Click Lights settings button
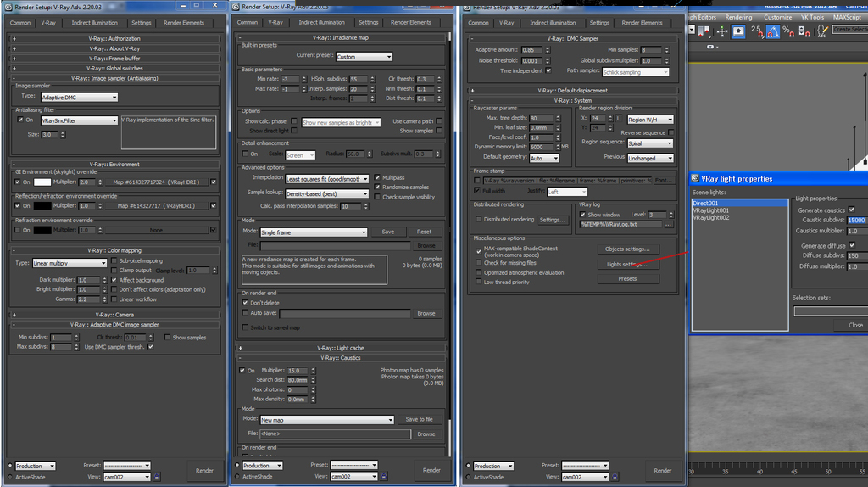Screen dimensions: 868x487 tap(626, 264)
